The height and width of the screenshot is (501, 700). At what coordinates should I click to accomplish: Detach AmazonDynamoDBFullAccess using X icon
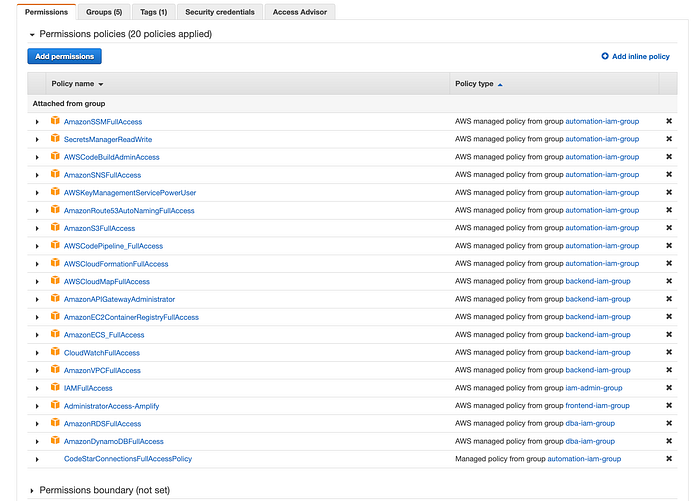(x=669, y=441)
